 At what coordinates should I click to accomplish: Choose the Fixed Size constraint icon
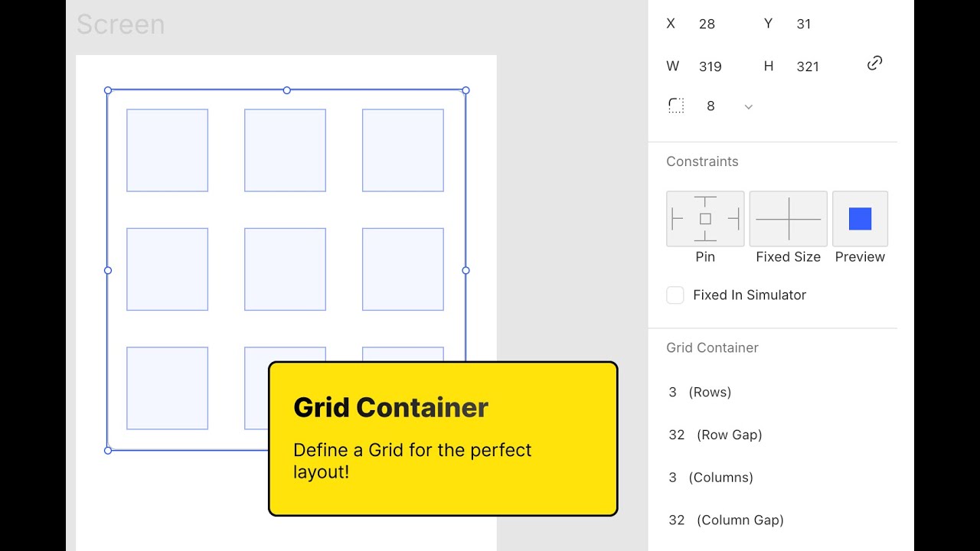coord(788,218)
